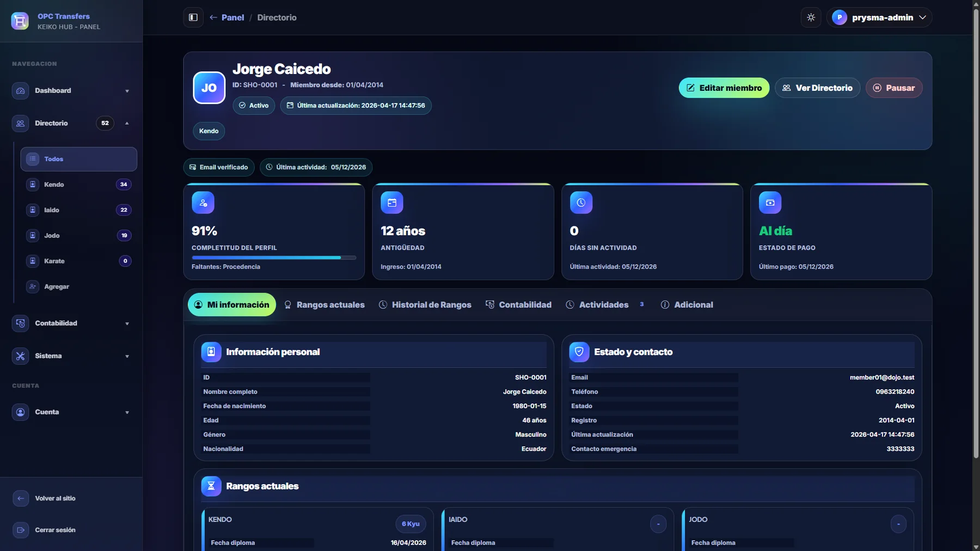Click the days-inactive clock icon
Screen dimensions: 980x551
click(581, 203)
